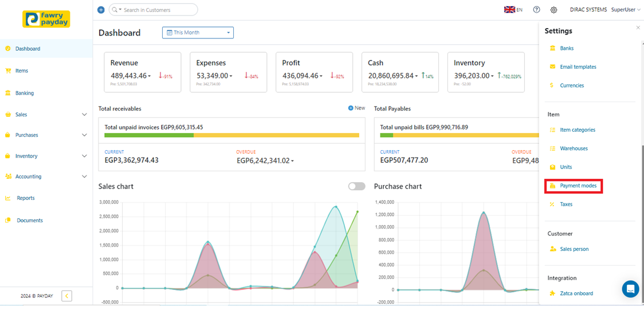Open the This Month date range dropdown
The image size is (644, 310).
(x=198, y=33)
